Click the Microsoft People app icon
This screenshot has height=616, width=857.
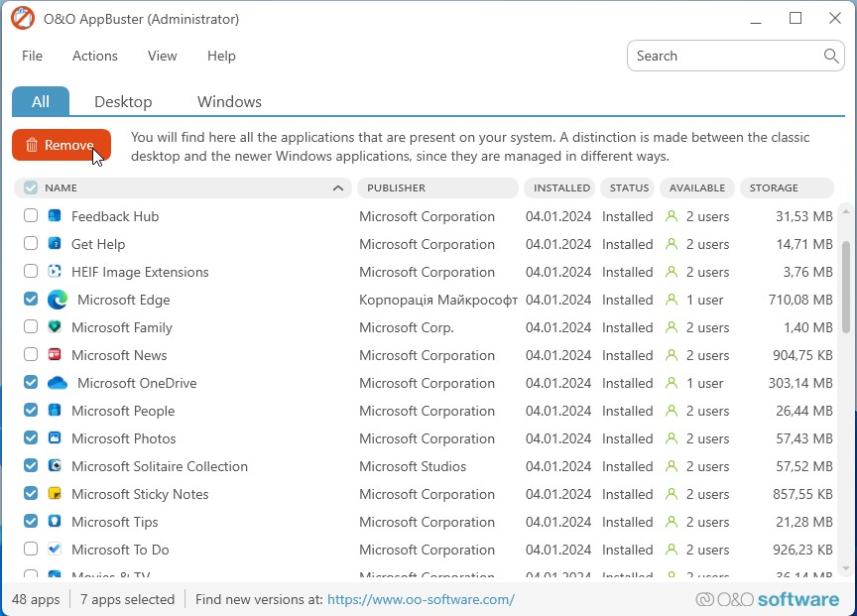pos(55,410)
